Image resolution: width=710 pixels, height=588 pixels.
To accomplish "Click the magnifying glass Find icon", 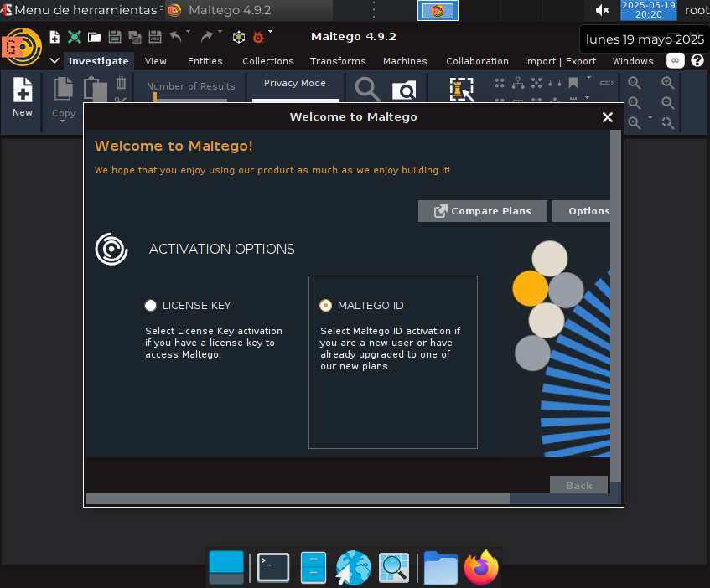I will click(366, 90).
